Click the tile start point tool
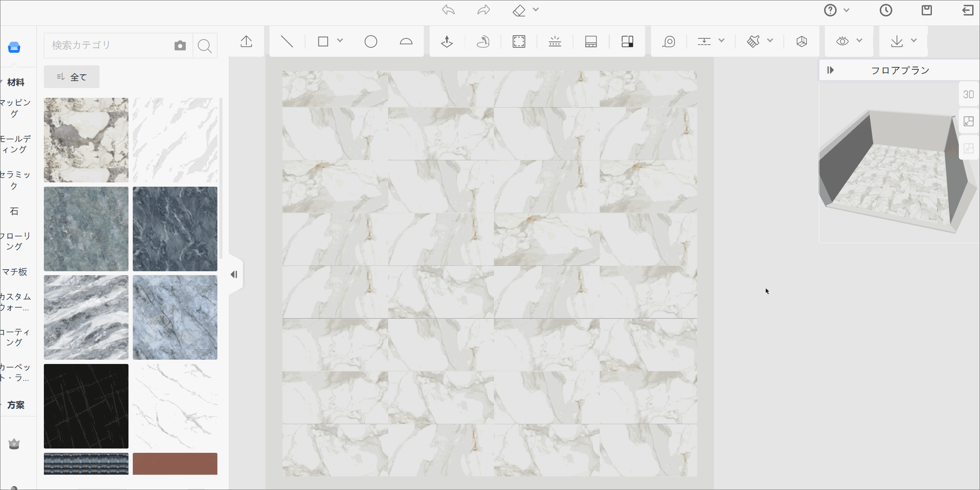 click(x=555, y=41)
